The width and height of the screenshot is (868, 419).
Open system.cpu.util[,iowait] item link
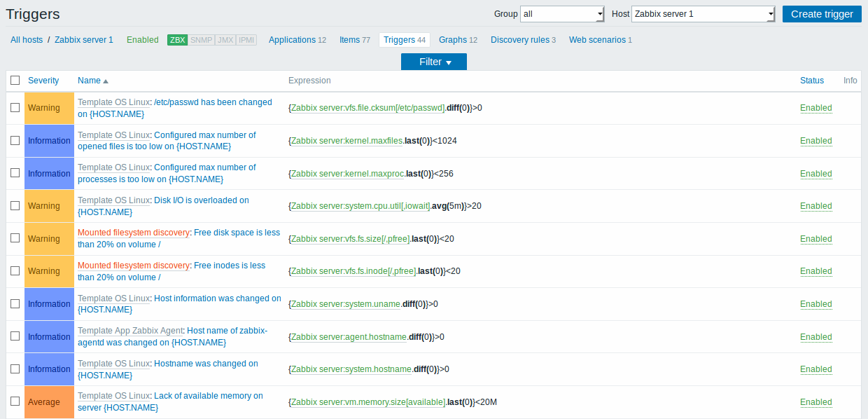click(360, 206)
